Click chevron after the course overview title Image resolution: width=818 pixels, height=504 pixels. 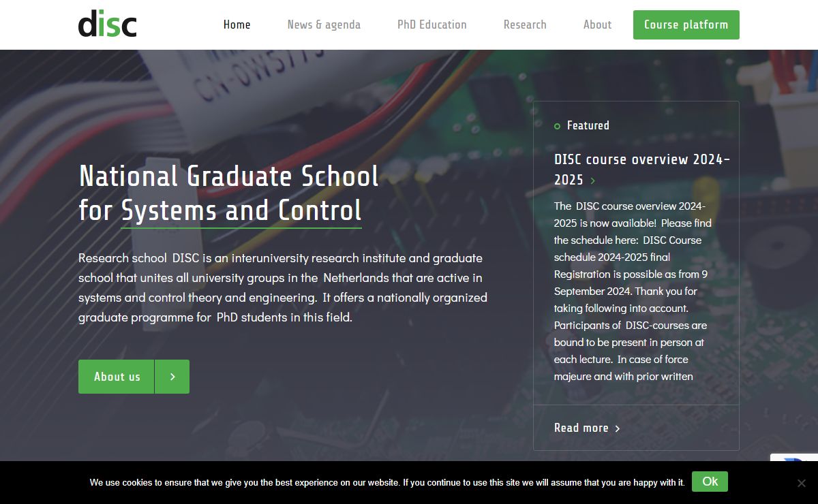pos(593,180)
